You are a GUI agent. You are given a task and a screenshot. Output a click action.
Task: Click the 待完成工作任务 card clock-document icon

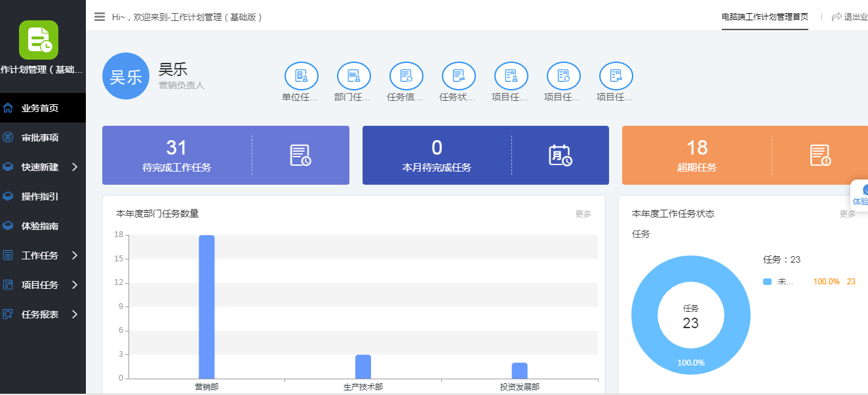click(x=300, y=155)
